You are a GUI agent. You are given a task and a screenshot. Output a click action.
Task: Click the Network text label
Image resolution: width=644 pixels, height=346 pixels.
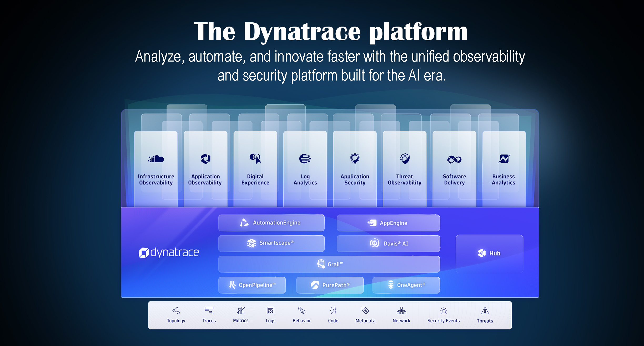[401, 321]
